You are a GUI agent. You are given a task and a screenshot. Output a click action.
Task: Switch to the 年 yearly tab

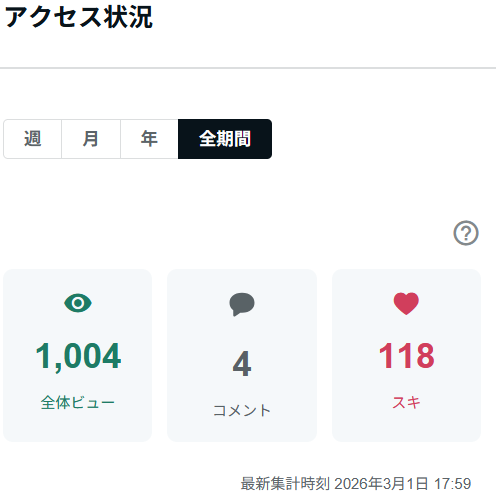[149, 139]
